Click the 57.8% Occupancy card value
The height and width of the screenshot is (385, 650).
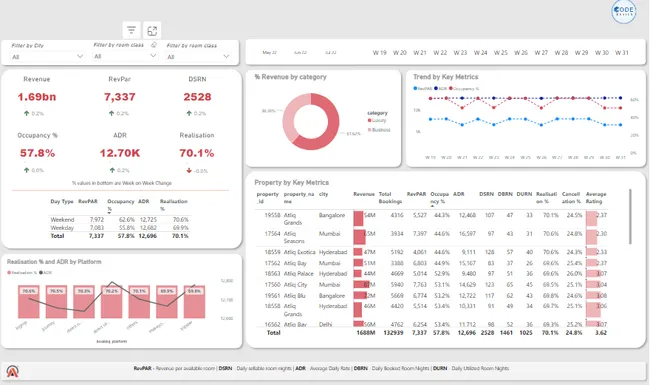pos(37,153)
